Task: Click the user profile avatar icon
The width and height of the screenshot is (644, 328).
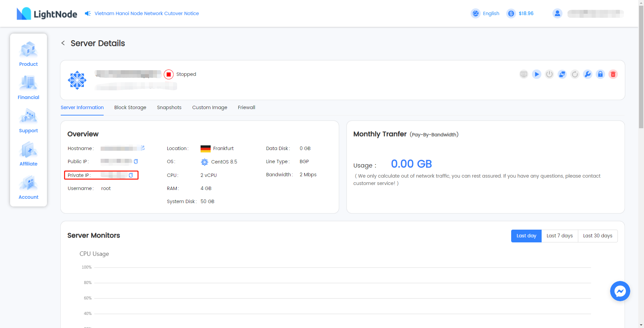Action: [x=557, y=13]
